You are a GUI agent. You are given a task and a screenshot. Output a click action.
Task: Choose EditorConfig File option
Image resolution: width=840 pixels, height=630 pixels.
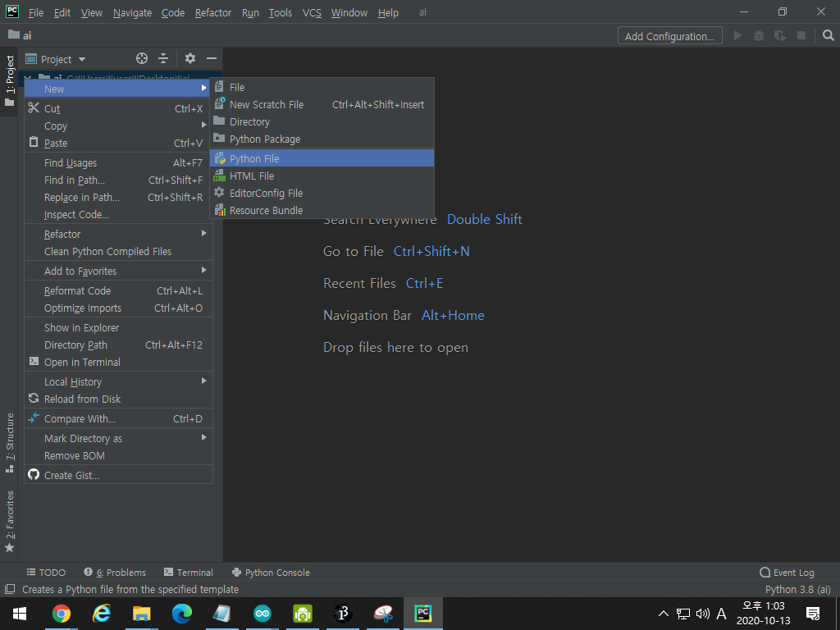322,193
